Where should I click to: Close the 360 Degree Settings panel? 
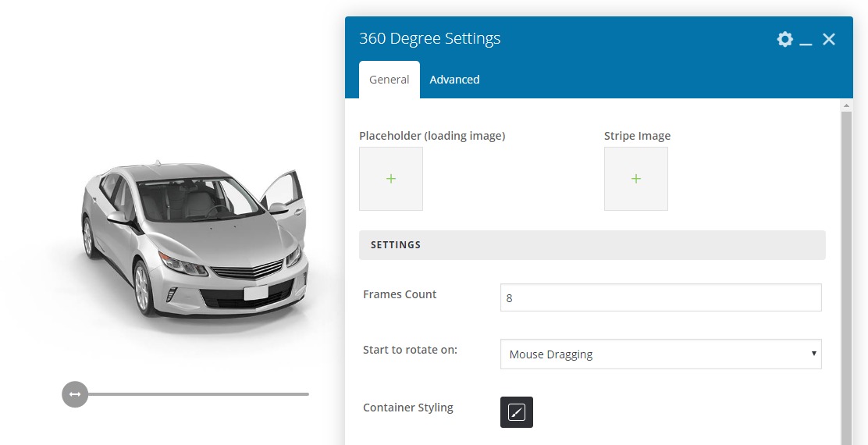point(829,39)
